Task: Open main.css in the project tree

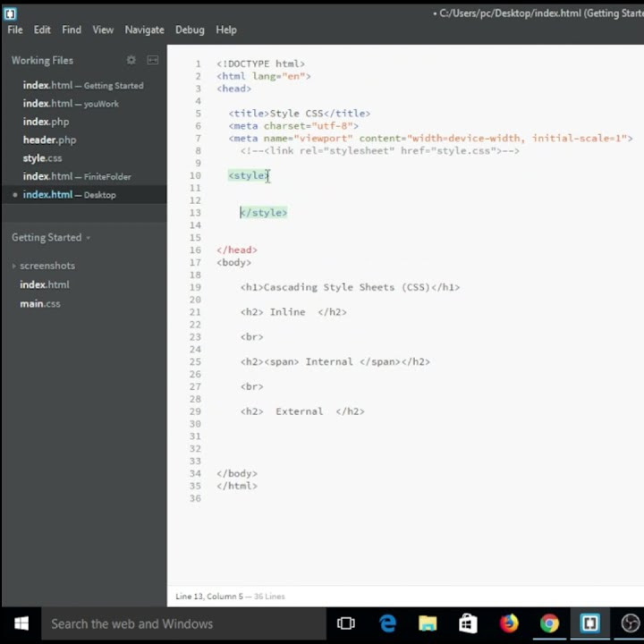Action: pos(40,304)
